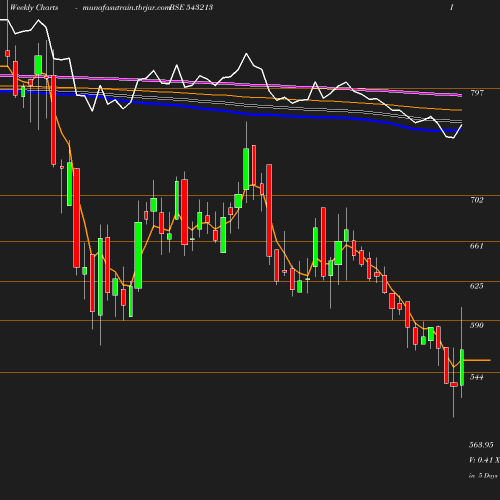The width and height of the screenshot is (500, 500).
Task: Click the 'in 5 Days' text
Action: click(483, 476)
